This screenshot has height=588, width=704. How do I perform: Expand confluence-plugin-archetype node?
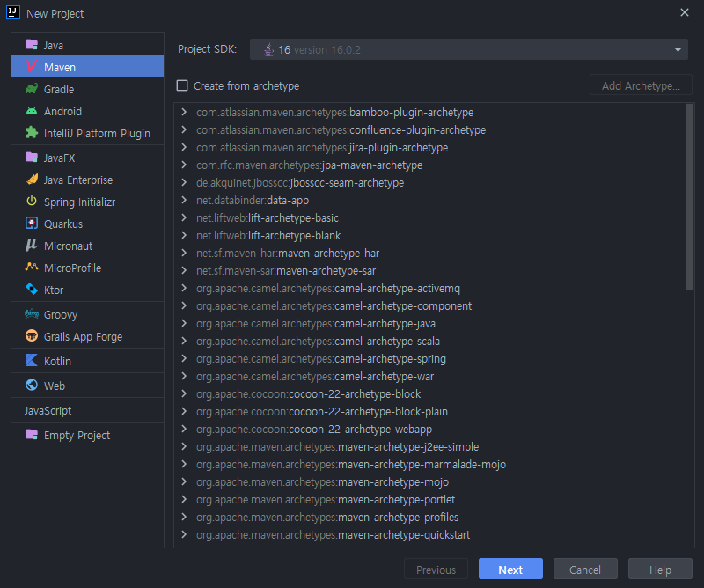point(184,129)
